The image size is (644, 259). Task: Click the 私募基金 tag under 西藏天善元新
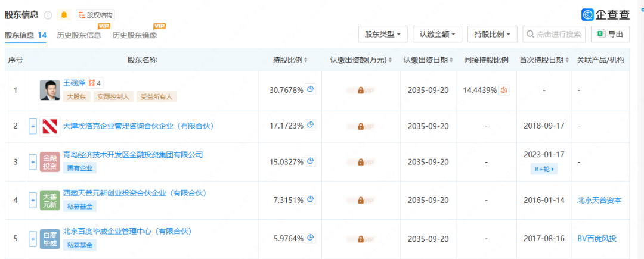point(80,207)
